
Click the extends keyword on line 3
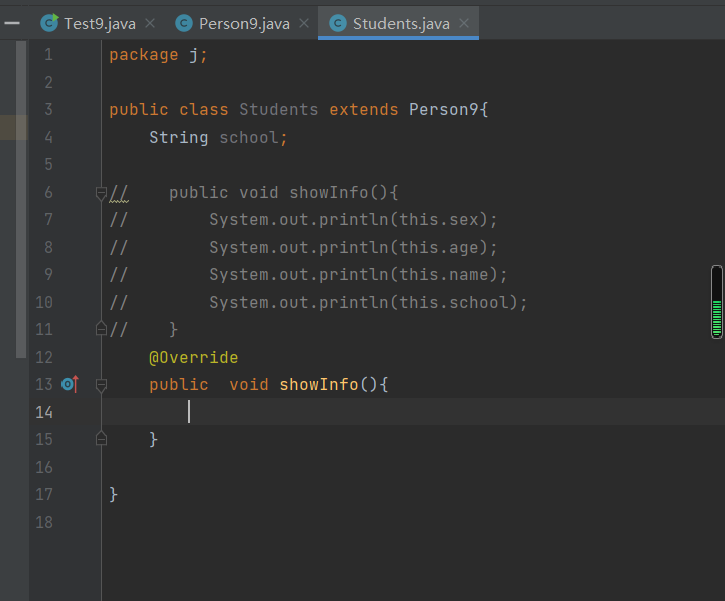(363, 110)
